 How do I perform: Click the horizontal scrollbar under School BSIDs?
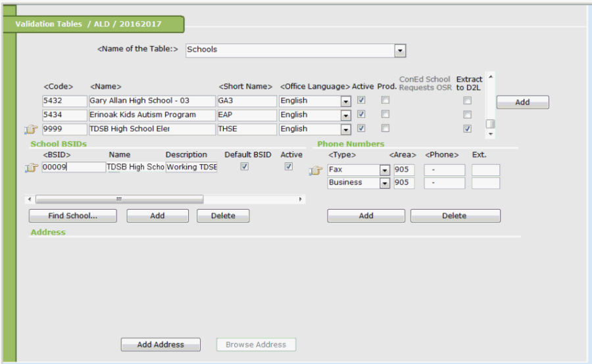(x=118, y=199)
